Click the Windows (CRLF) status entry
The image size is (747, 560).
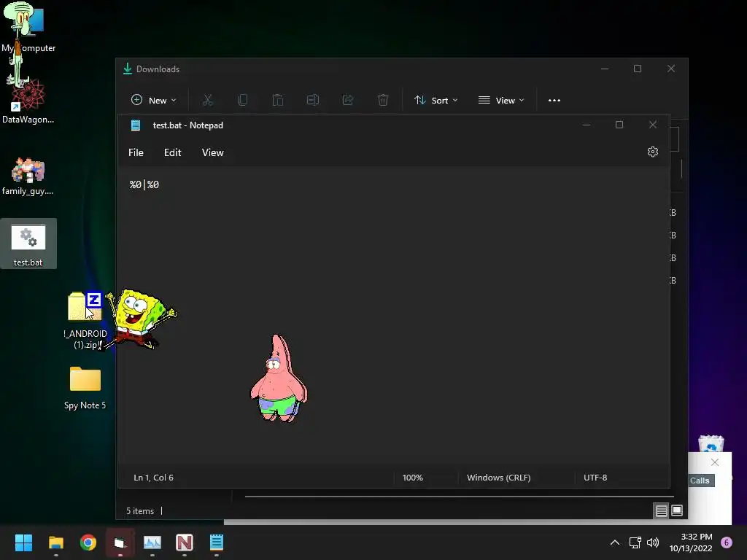coord(499,478)
